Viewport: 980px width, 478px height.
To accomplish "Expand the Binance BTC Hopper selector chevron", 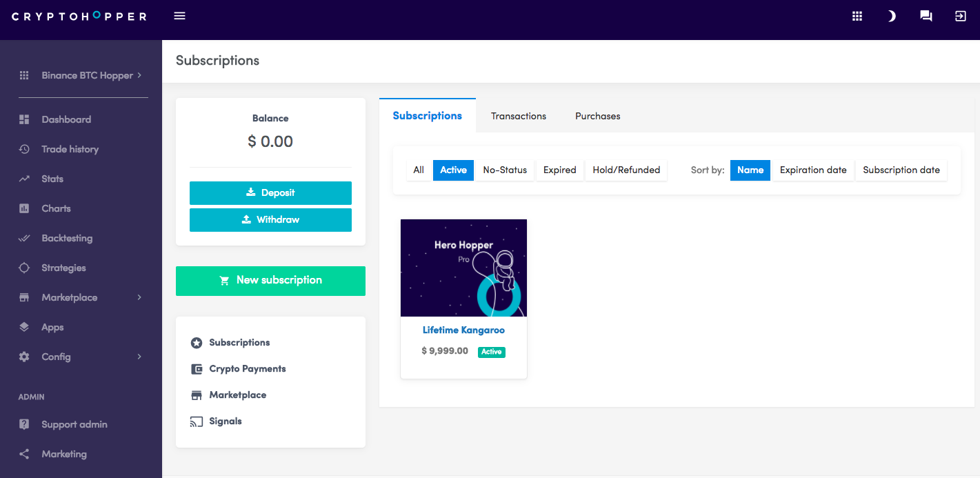I will [139, 75].
